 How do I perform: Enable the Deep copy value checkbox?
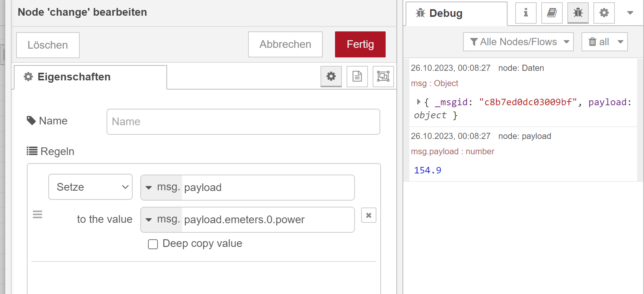(153, 244)
